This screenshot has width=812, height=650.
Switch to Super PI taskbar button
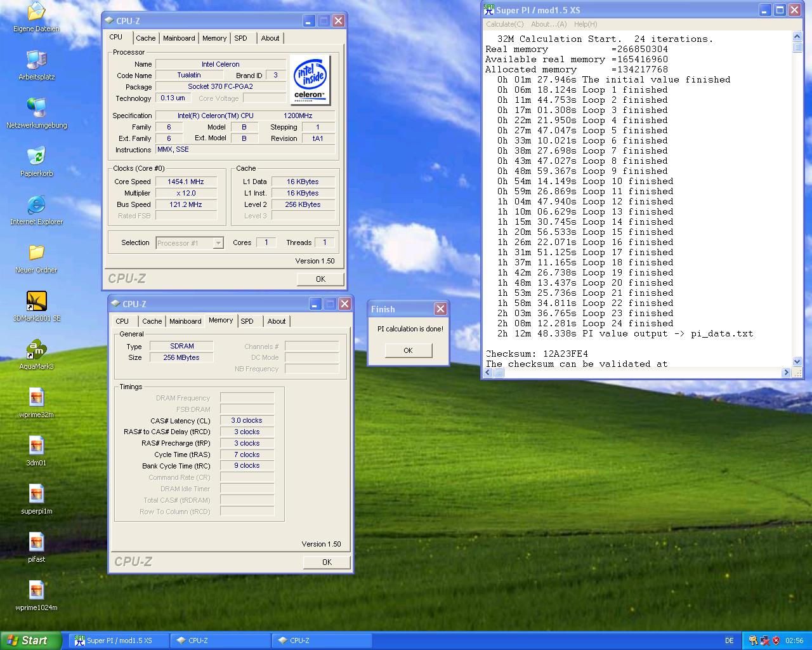point(119,640)
